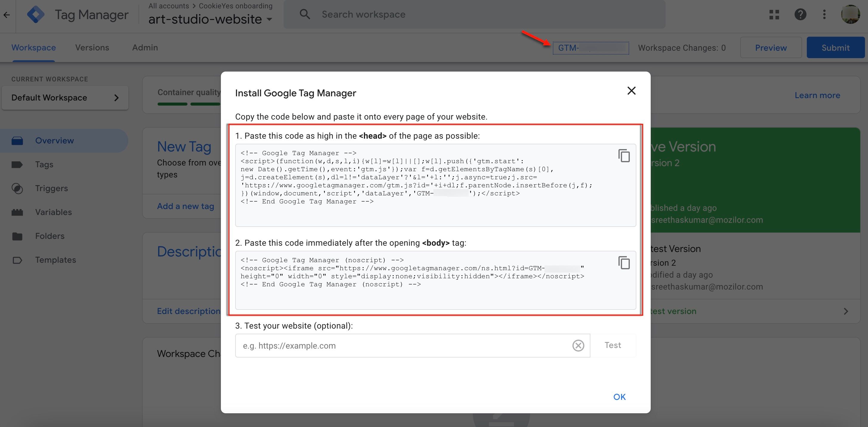Click the All accounts breadcrumb link
868x427 pixels.
(x=168, y=6)
